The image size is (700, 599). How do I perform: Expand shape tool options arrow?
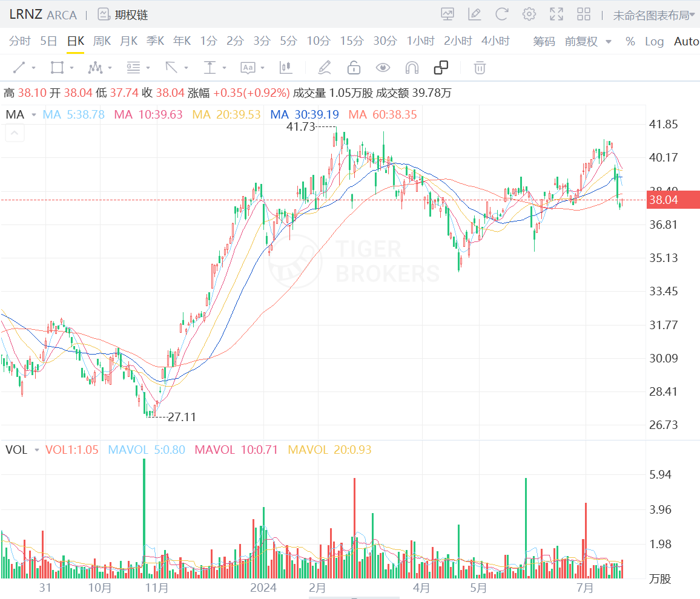pos(72,68)
